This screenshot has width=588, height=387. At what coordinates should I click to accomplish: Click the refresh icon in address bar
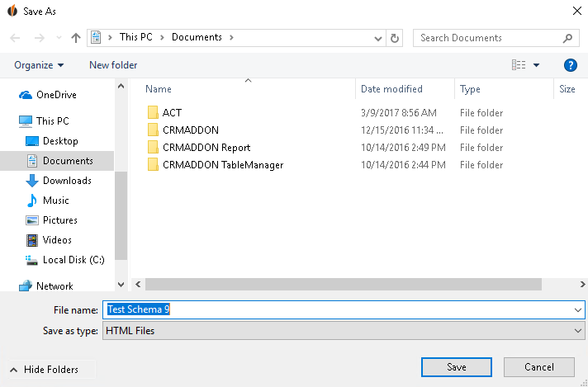point(395,38)
